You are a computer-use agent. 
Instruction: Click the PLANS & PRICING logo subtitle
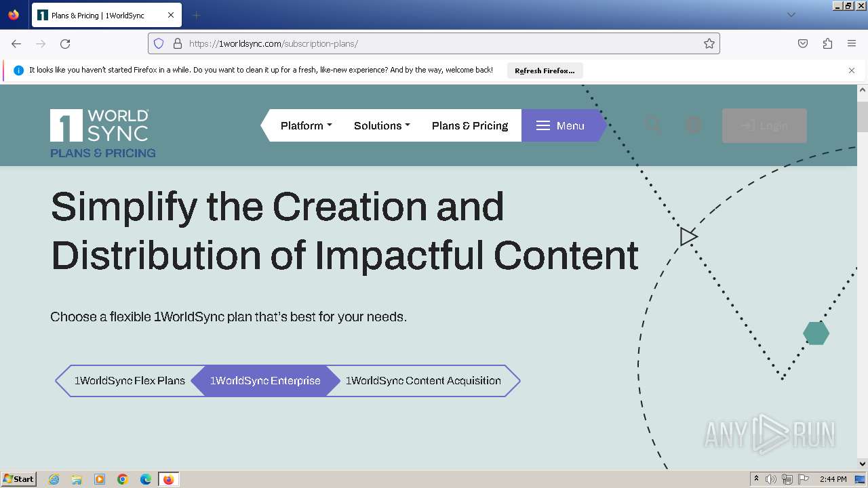(x=103, y=153)
